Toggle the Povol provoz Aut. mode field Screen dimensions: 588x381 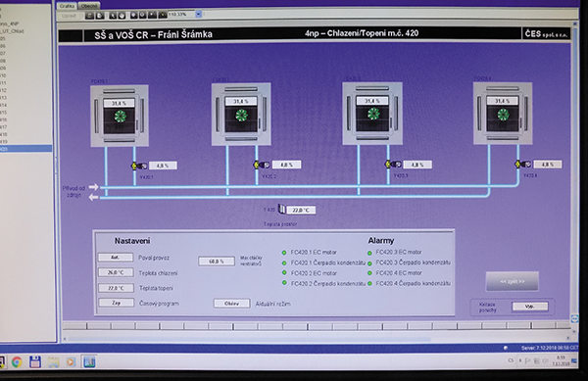point(116,258)
